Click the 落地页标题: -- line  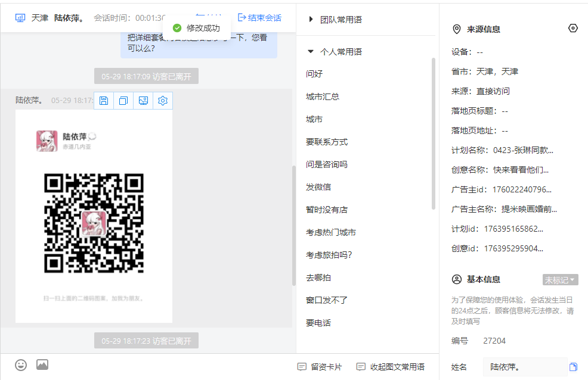click(x=479, y=111)
